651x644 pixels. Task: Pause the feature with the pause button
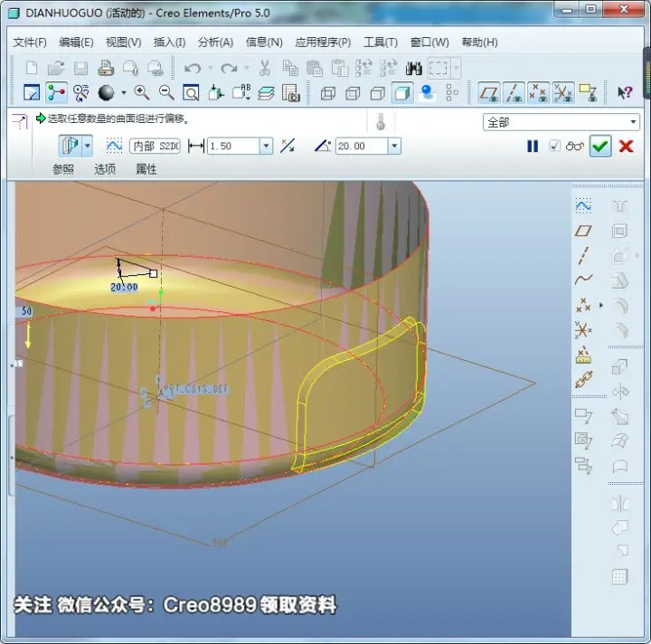[533, 147]
